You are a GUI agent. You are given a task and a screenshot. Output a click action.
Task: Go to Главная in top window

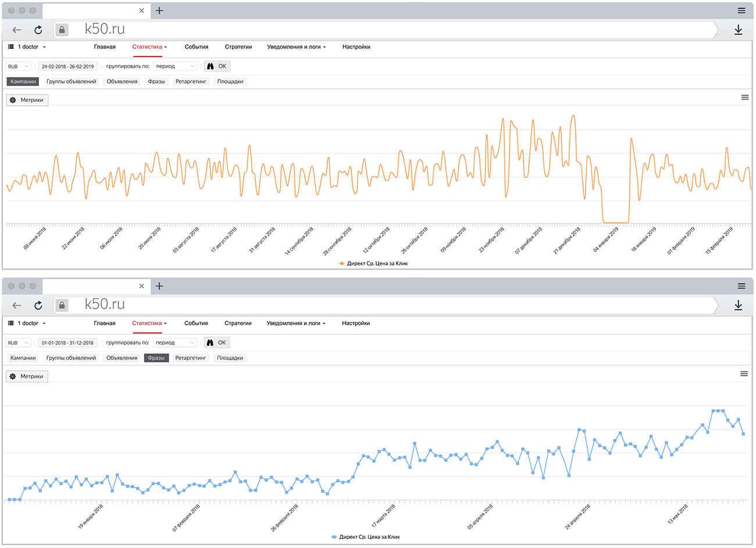pos(105,46)
